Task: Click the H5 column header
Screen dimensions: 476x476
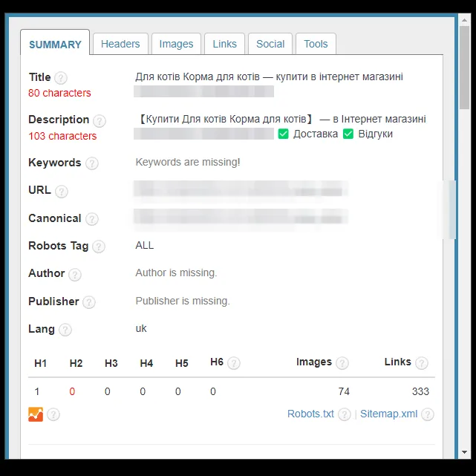Action: (181, 363)
